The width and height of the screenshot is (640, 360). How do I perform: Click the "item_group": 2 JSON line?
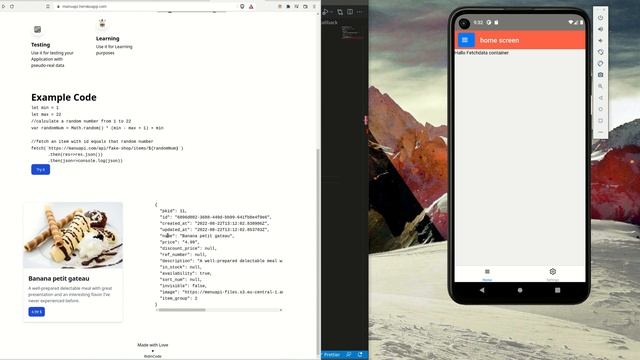click(x=178, y=298)
